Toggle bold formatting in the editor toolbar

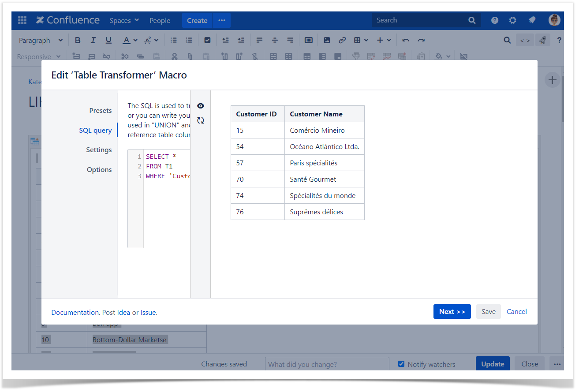[x=78, y=40]
